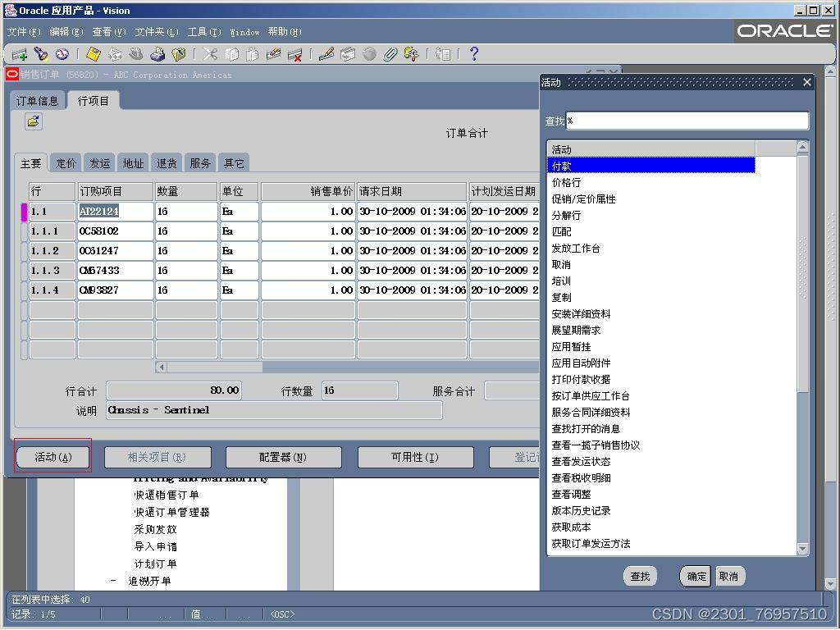Click 取消 button in the 活动 dialog
Image resolution: width=840 pixels, height=630 pixels.
[728, 577]
